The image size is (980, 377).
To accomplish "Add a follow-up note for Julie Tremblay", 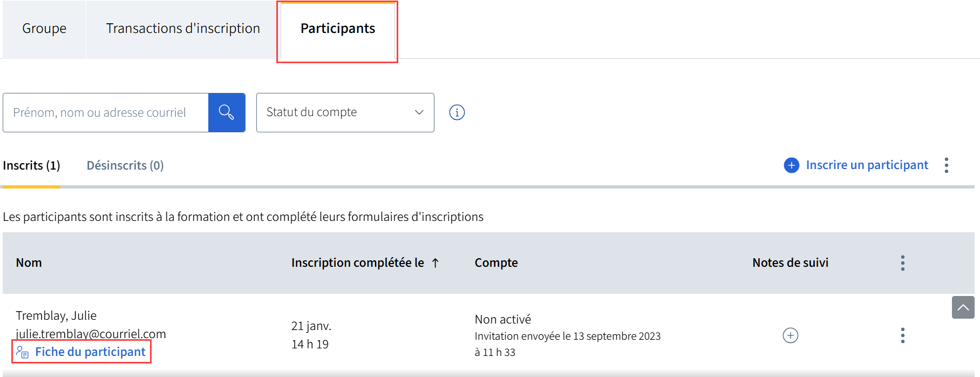I will coord(790,335).
